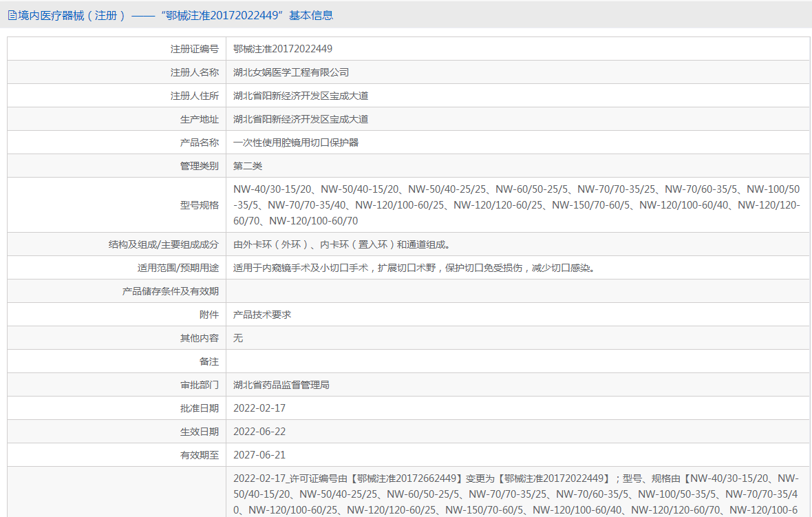The height and width of the screenshot is (517, 812).
Task: Click the header title 境内医疗器械（注册）基本信息
Action: coord(175,16)
